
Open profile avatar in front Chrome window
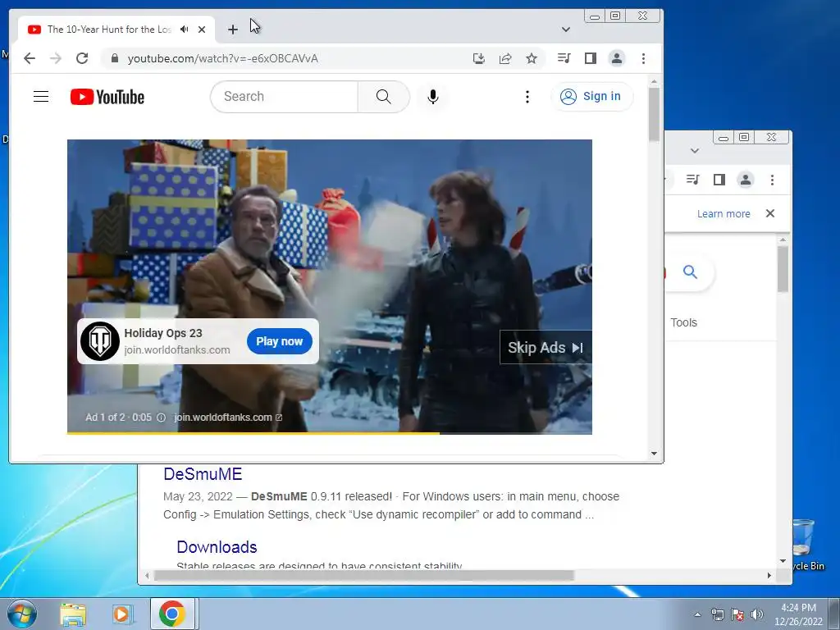(617, 58)
